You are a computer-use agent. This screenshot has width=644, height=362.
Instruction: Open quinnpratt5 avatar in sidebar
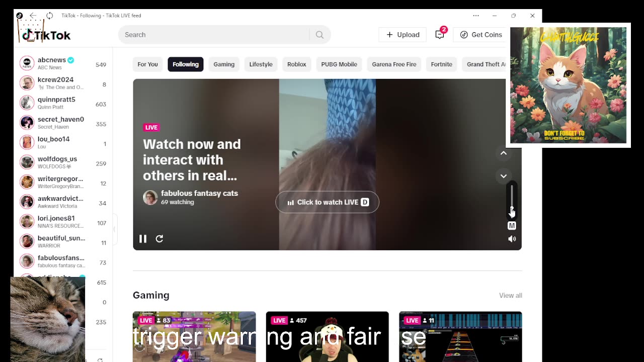27,103
